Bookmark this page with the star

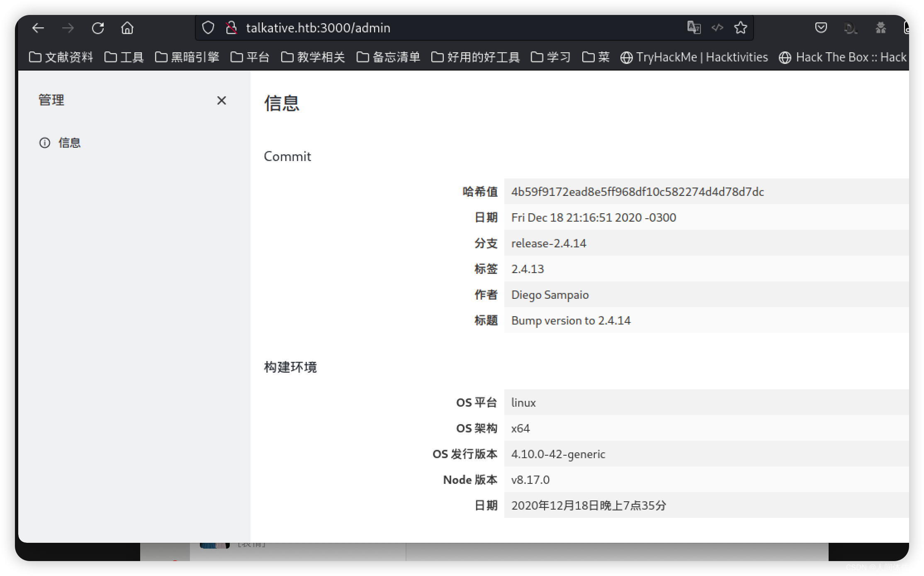pyautogui.click(x=741, y=28)
